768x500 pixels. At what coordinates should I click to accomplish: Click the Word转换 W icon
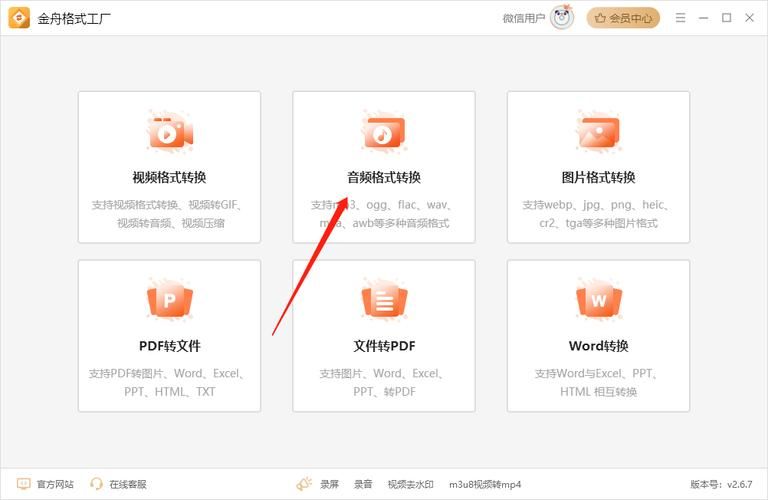click(598, 300)
